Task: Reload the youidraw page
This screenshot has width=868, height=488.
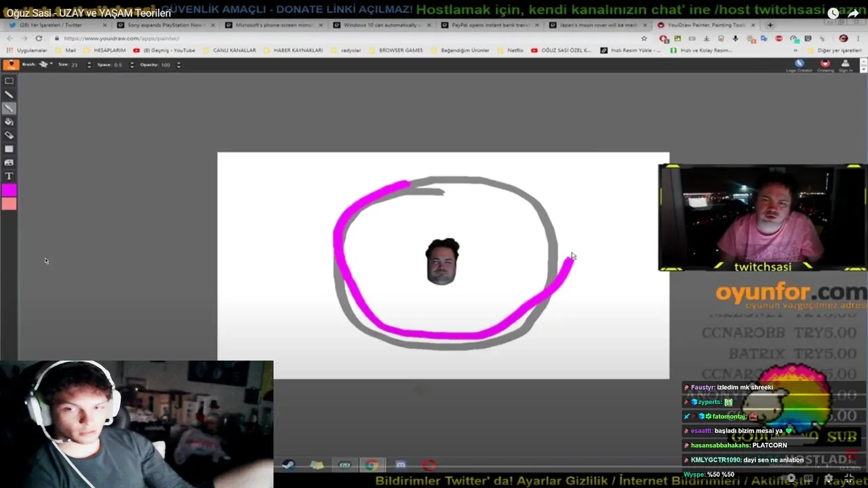Action: (39, 39)
